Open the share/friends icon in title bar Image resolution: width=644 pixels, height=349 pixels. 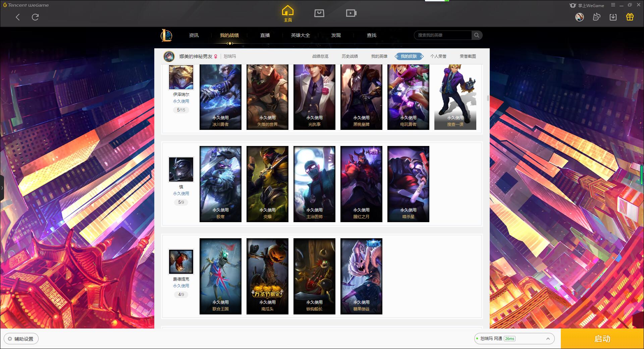coord(596,17)
